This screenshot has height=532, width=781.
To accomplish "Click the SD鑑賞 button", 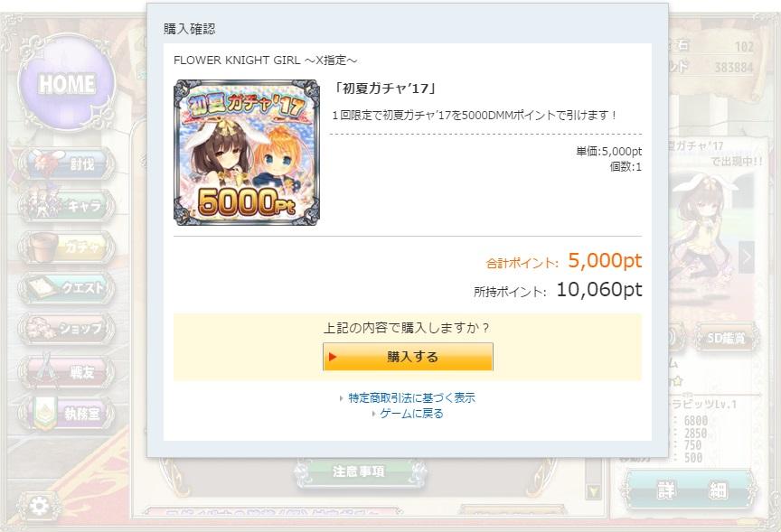I will [726, 339].
